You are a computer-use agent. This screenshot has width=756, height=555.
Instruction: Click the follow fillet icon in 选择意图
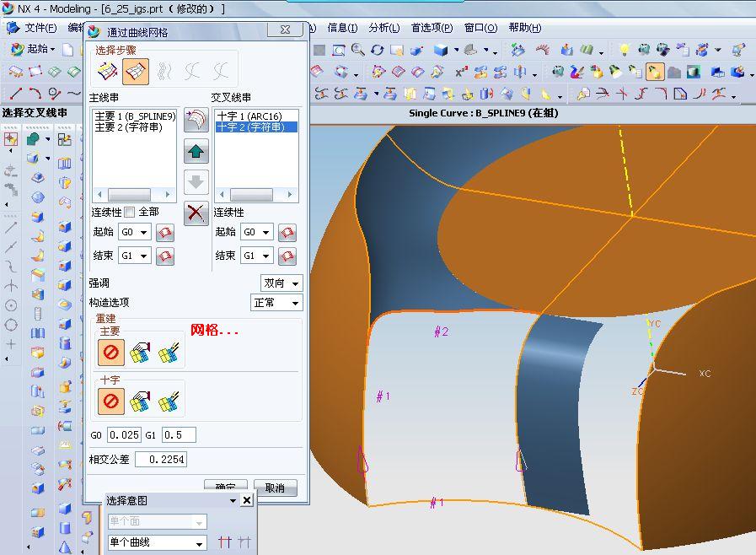(244, 542)
